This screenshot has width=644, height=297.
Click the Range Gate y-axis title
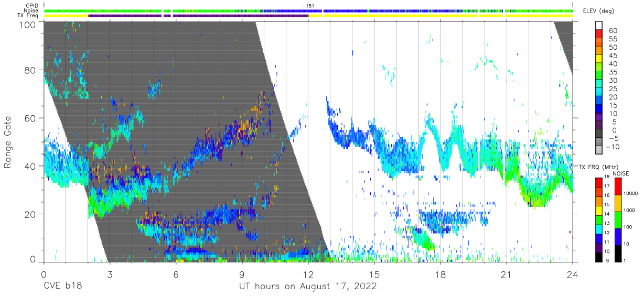[x=8, y=142]
